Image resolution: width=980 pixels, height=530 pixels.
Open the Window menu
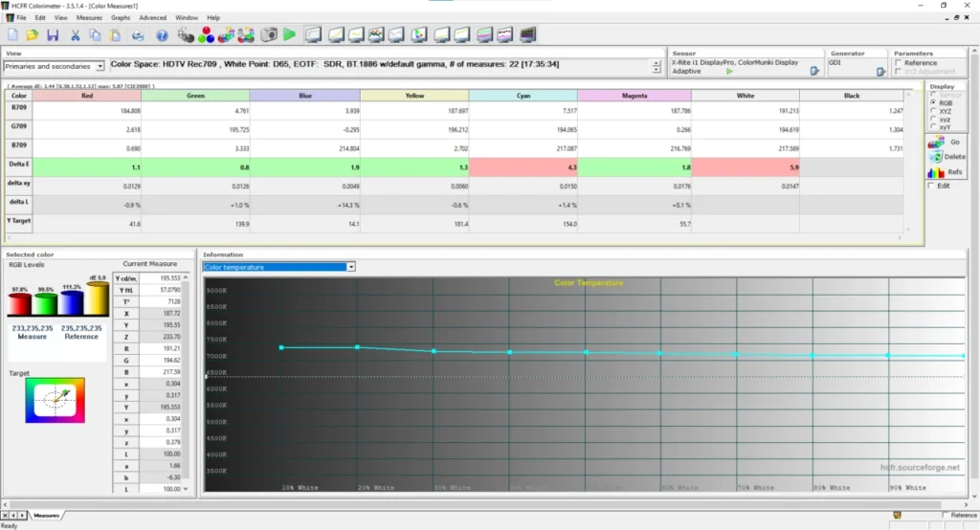tap(187, 18)
